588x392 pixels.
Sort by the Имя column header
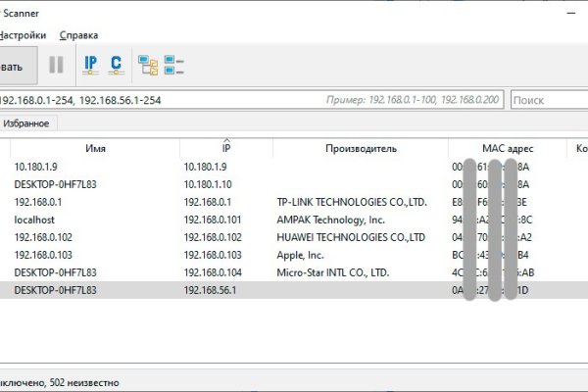click(x=95, y=148)
